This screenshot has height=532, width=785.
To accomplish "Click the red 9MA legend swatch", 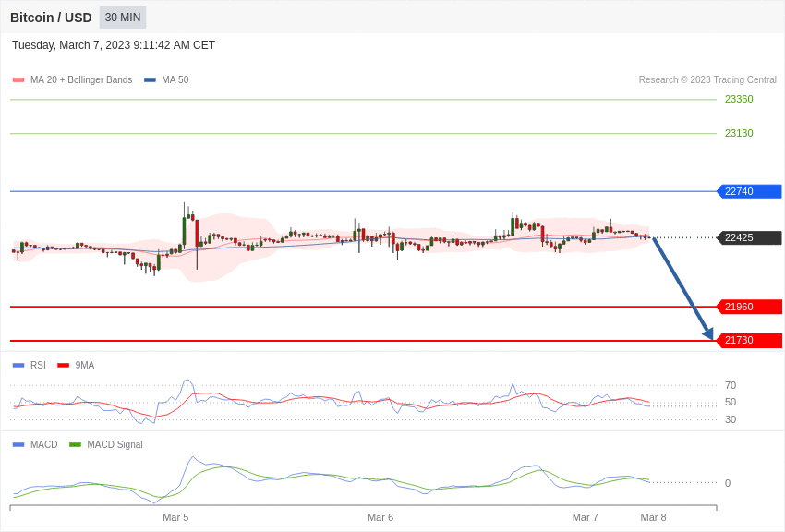I will (x=64, y=366).
